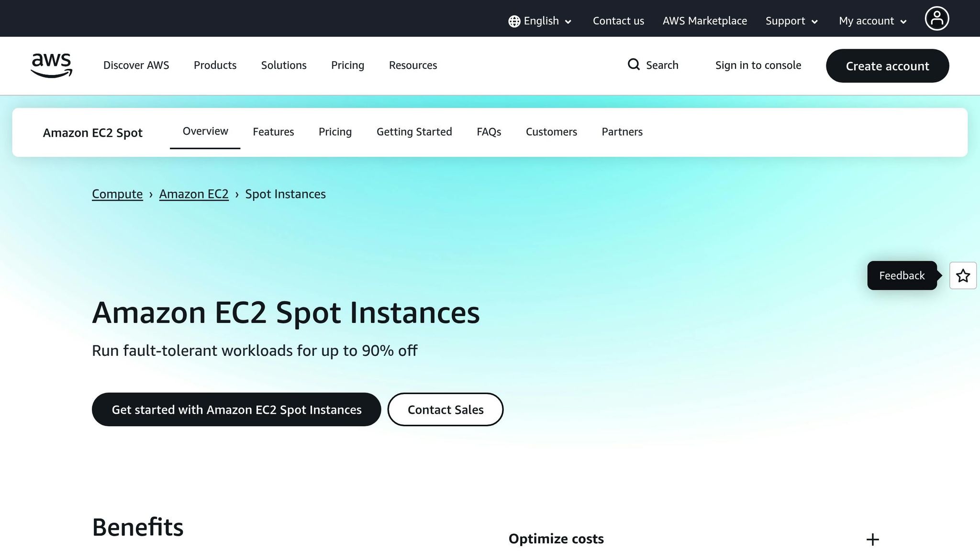The width and height of the screenshot is (980, 551).
Task: Open search with the magnifying glass icon
Action: [x=634, y=65]
